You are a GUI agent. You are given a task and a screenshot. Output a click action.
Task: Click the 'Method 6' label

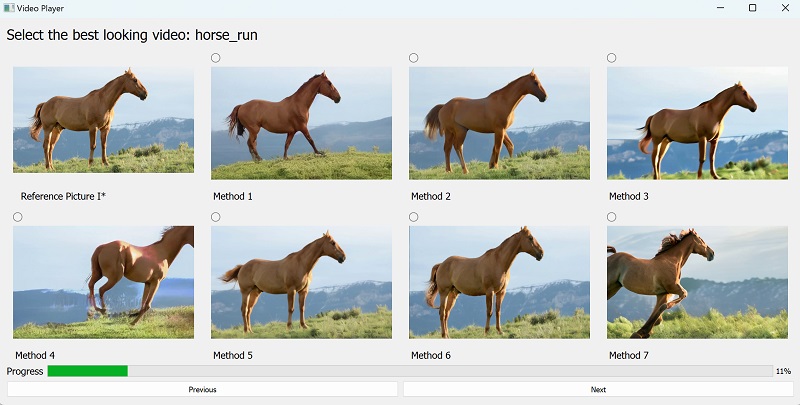431,356
